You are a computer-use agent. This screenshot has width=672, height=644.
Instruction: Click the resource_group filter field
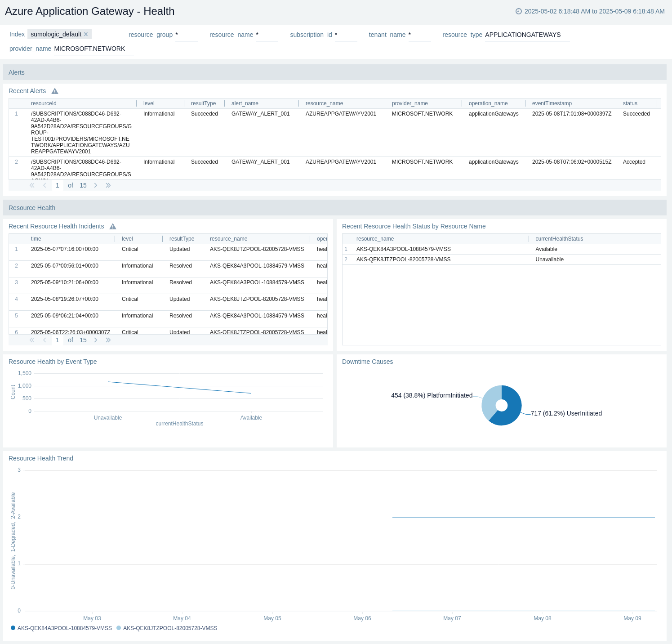click(x=186, y=35)
